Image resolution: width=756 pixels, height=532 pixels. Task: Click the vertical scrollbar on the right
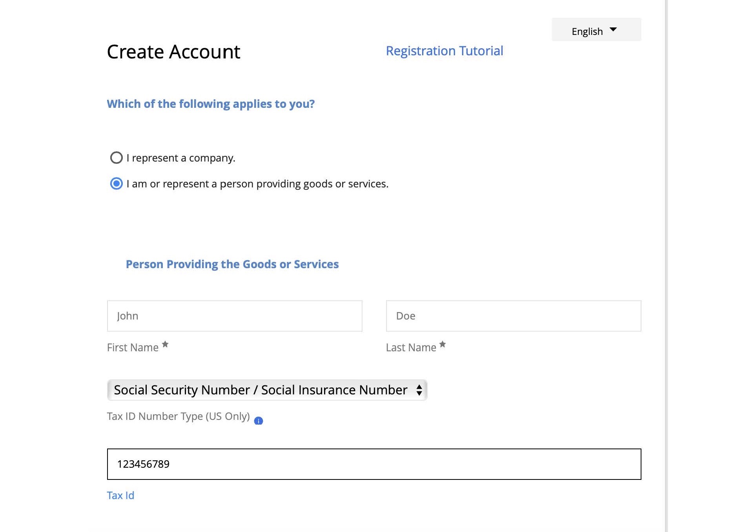click(x=666, y=266)
